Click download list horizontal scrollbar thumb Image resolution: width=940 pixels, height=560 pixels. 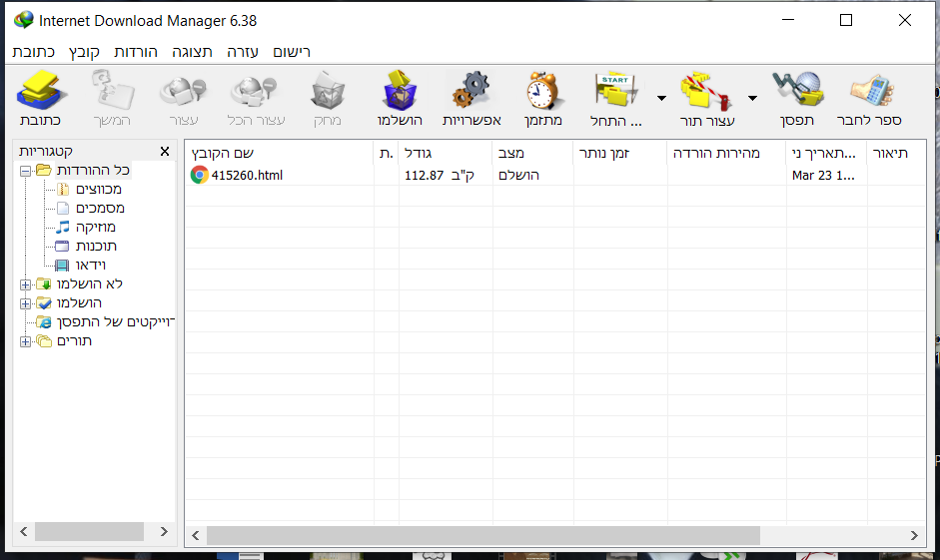coord(483,535)
